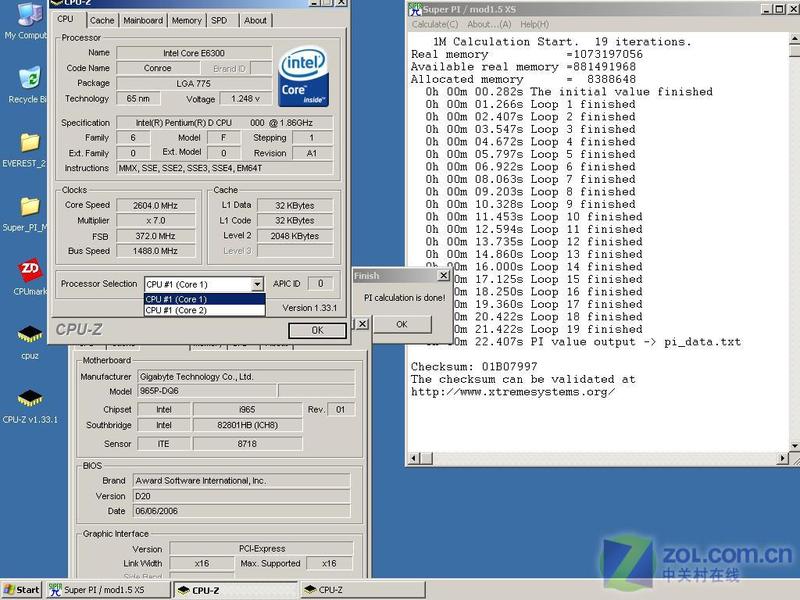Activate the first CPU-Z taskbar button
Viewport: 800px width, 600px height.
(x=236, y=590)
